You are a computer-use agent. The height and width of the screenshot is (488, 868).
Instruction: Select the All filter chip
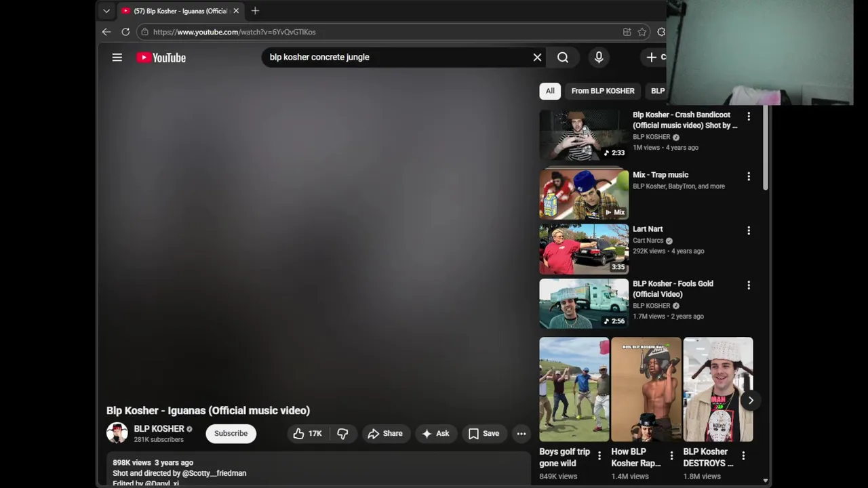click(550, 91)
